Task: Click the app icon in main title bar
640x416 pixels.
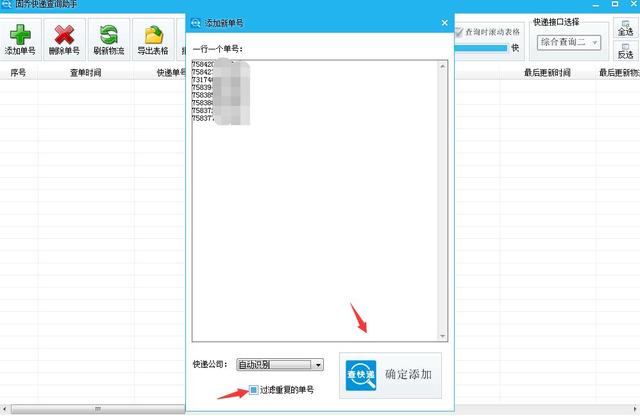Action: pos(6,4)
